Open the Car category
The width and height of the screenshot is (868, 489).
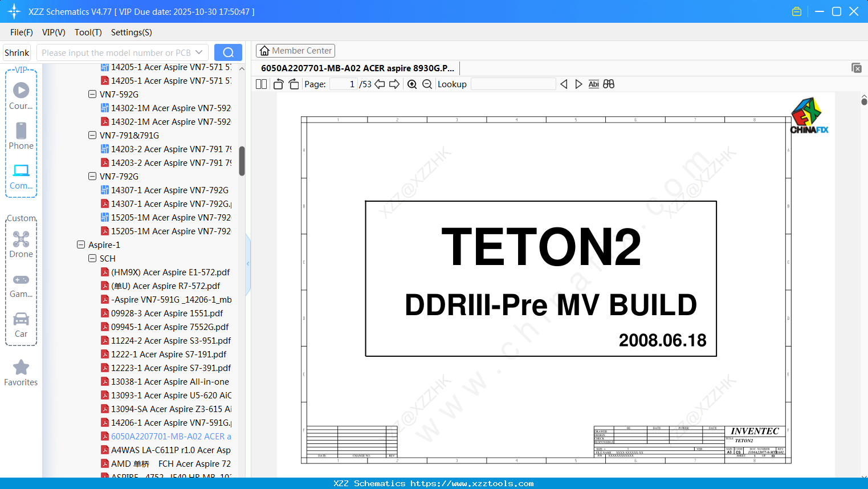click(21, 319)
